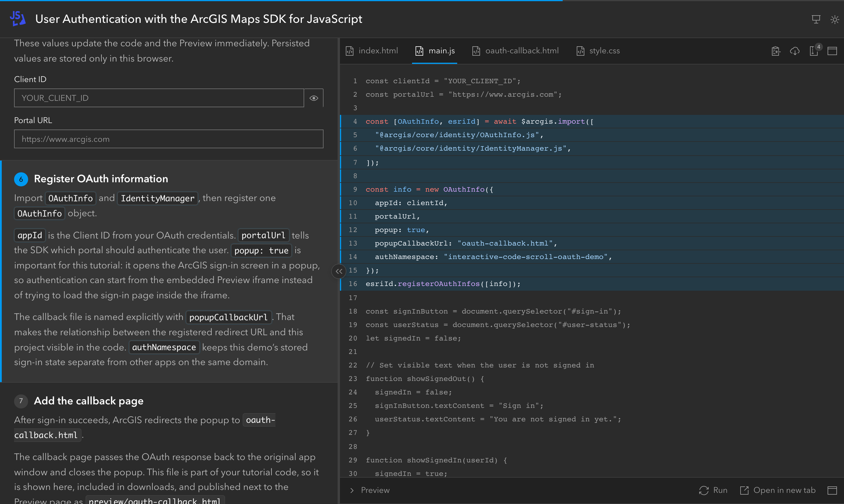Click the page title User Authentication
The width and height of the screenshot is (844, 504).
point(199,19)
